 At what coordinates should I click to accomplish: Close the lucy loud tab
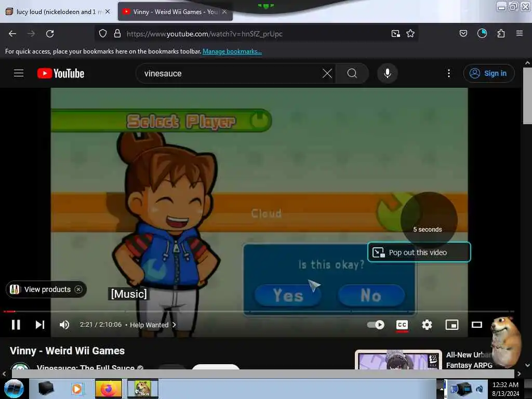108,11
